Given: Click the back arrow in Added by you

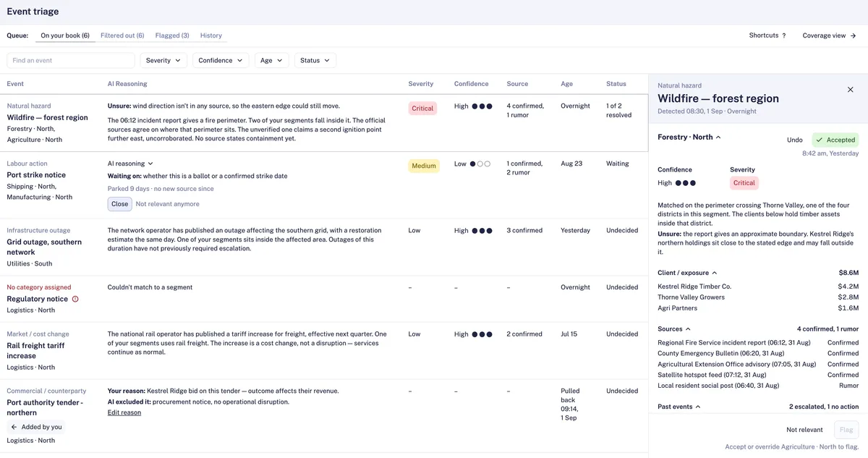Looking at the screenshot, I should (x=13, y=427).
